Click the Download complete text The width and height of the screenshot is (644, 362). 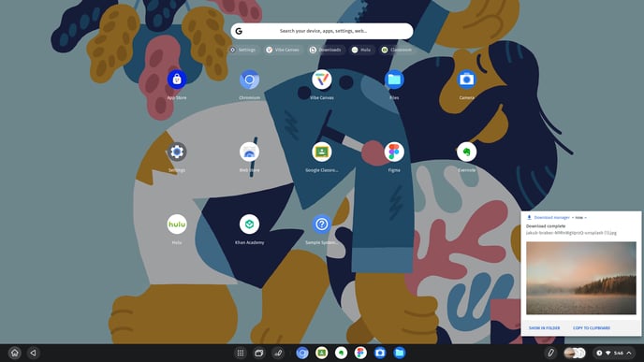coord(546,226)
